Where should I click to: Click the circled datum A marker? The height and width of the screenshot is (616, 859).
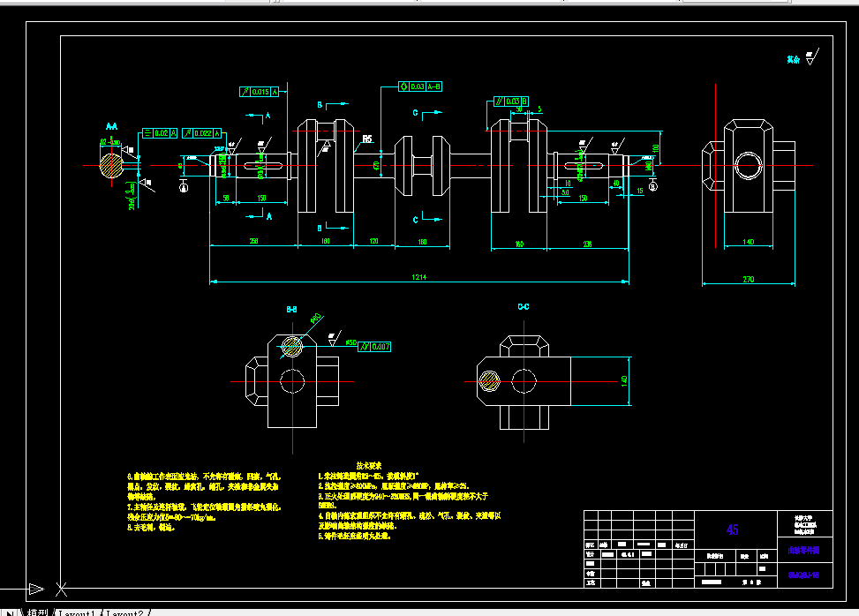tap(184, 188)
